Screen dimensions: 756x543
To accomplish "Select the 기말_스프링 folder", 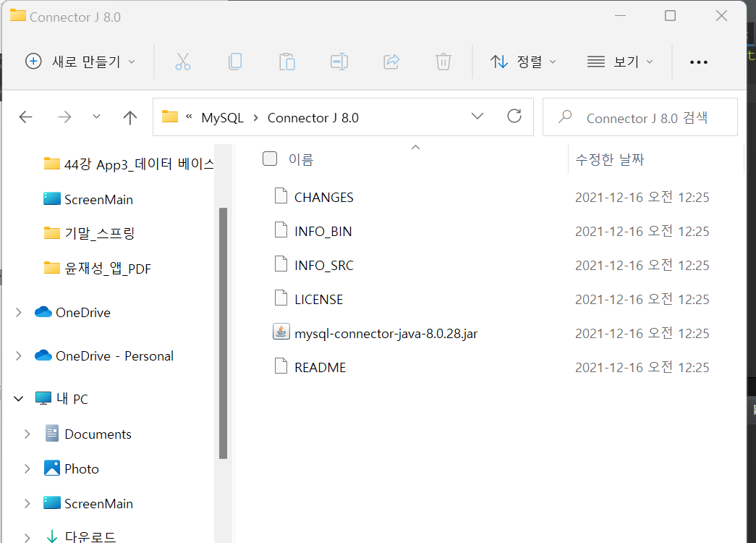I will point(89,234).
